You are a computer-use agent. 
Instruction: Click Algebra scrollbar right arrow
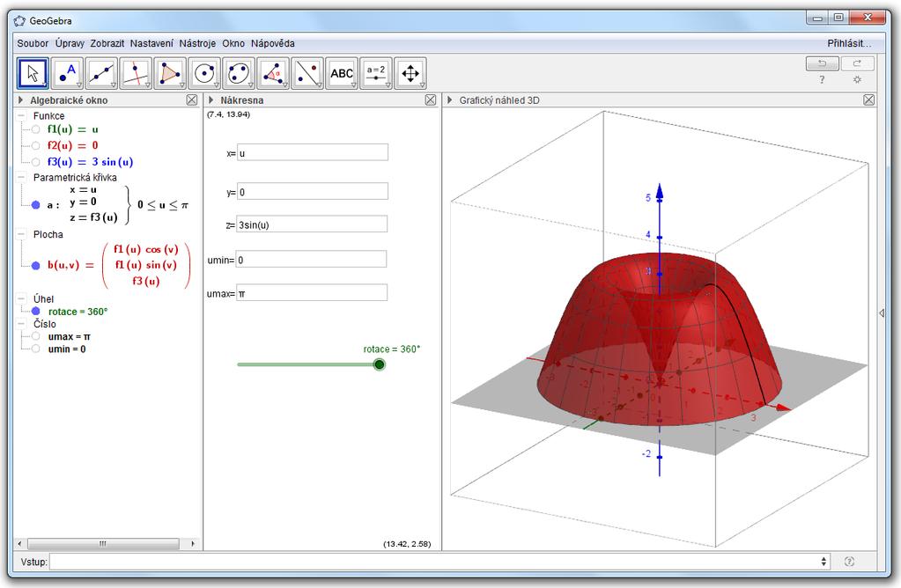(193, 543)
